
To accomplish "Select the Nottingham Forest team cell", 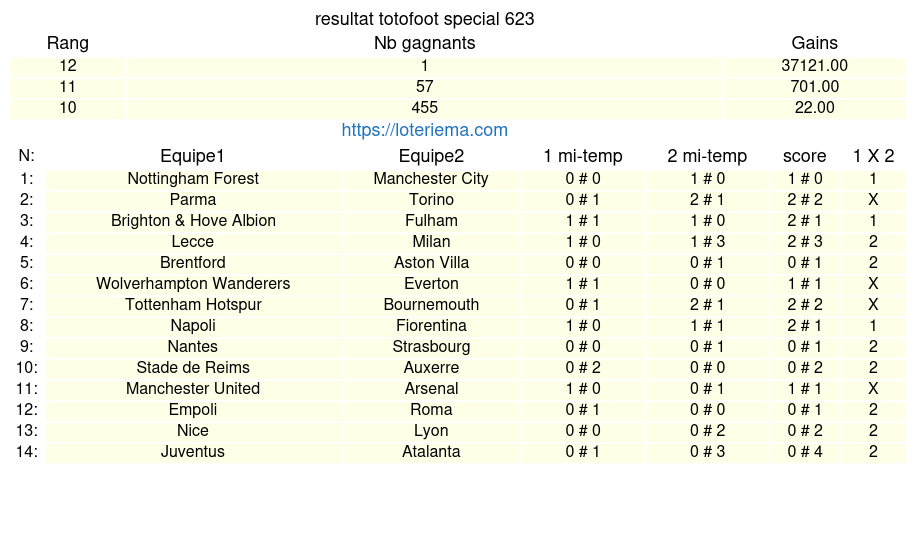I will [x=192, y=179].
